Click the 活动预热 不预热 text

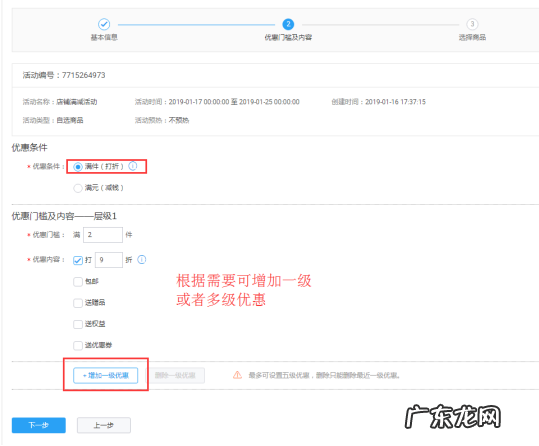tap(162, 120)
